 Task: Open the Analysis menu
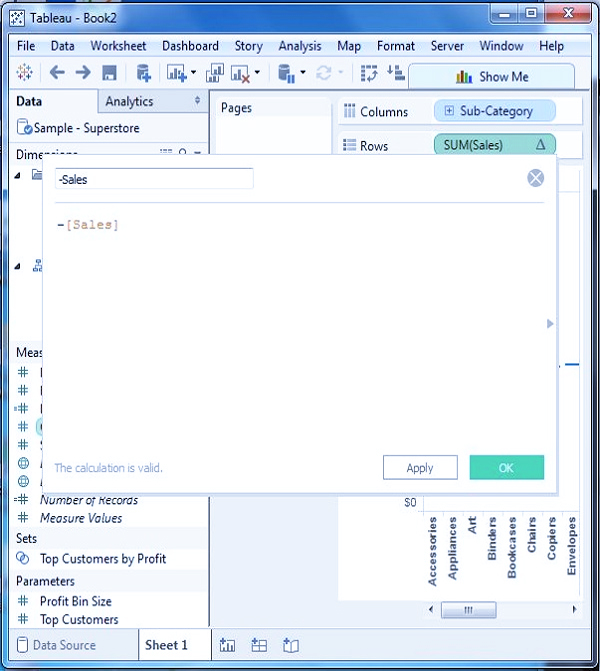[300, 46]
